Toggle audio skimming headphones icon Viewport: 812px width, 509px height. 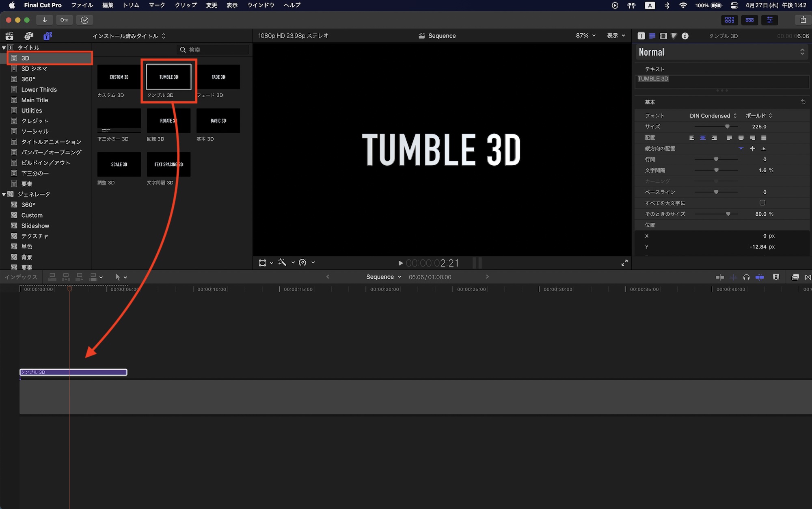click(746, 277)
